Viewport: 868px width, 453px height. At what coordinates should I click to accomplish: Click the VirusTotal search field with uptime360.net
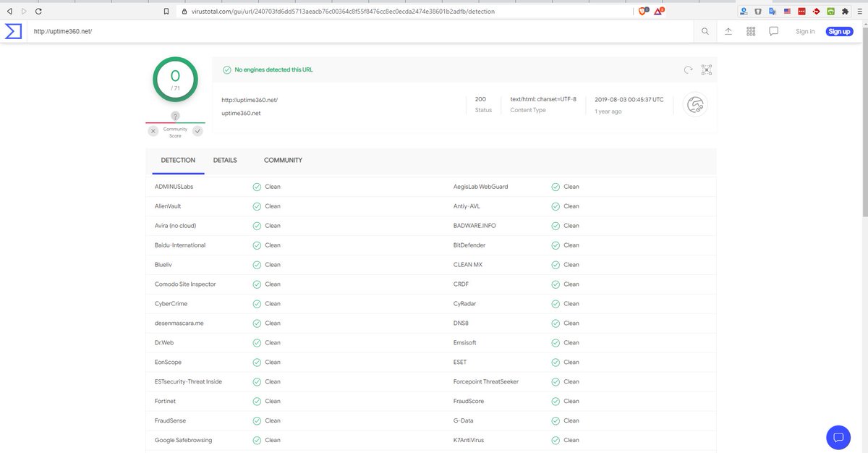362,32
